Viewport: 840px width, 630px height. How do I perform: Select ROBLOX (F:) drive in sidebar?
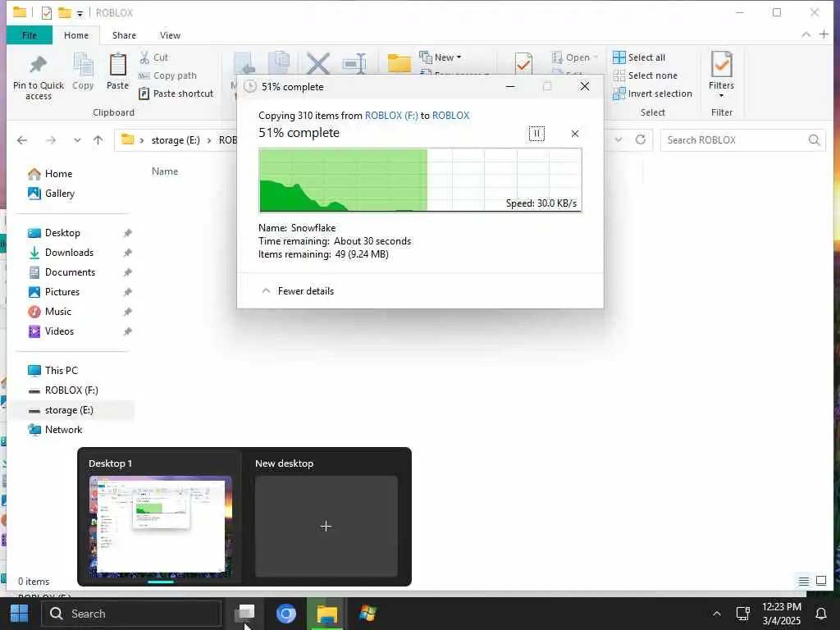(63, 390)
